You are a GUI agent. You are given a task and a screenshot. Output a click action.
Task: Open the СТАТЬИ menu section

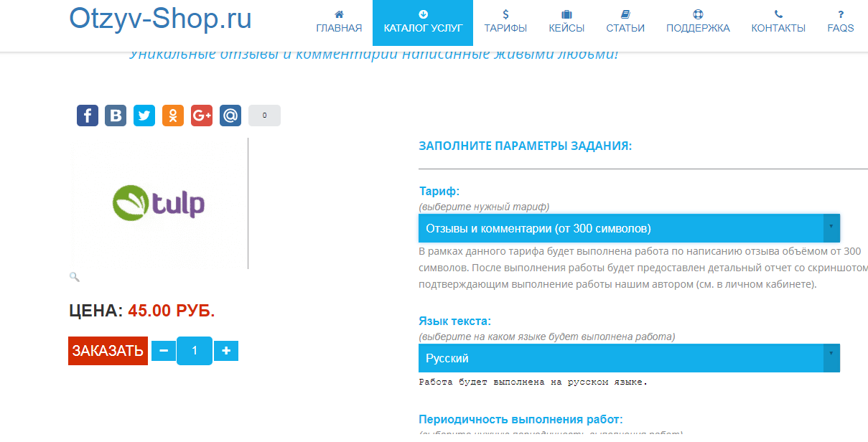625,23
